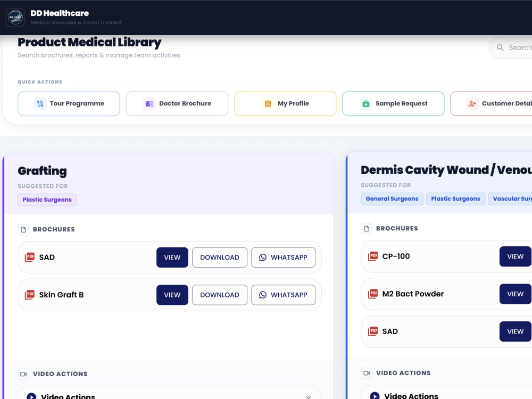
Task: Open the Doctor Brochure quick action
Action: 177,104
